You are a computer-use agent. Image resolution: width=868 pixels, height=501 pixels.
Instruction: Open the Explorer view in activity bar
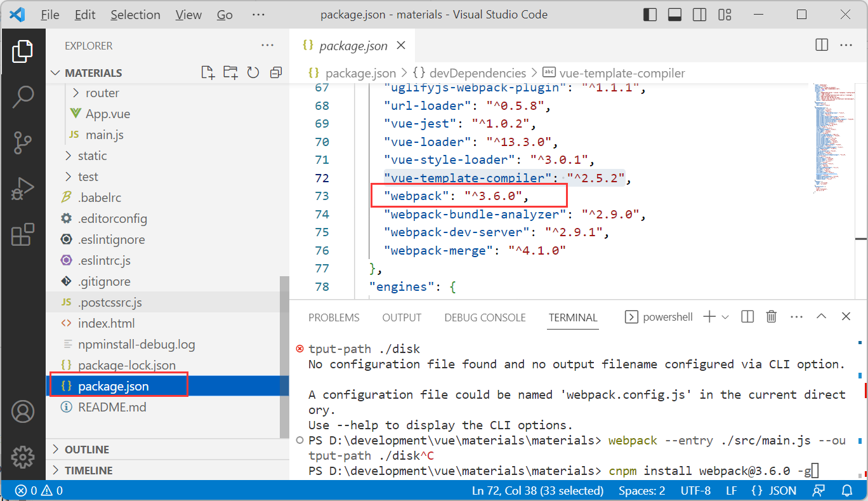pos(23,52)
